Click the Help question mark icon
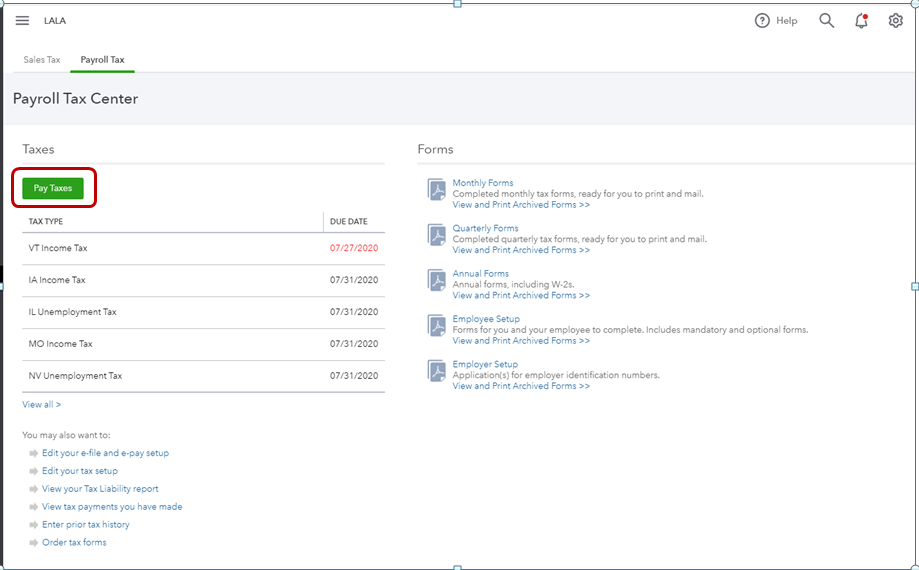This screenshot has height=570, width=919. 762,20
